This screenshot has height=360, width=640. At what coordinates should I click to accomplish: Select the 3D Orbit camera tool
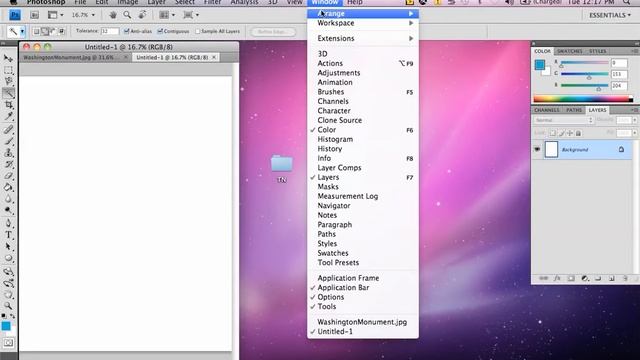[x=8, y=283]
